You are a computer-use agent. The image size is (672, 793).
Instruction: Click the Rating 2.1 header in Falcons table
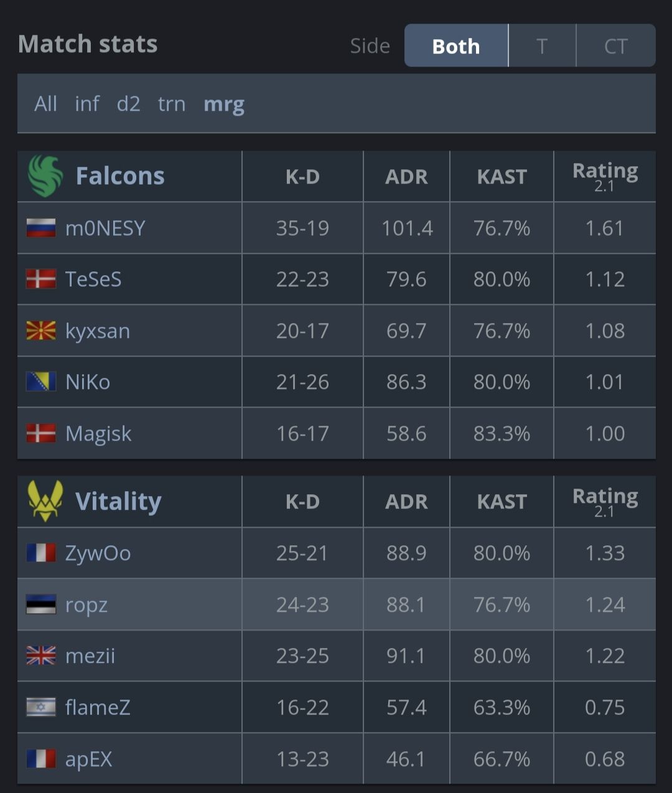605,176
